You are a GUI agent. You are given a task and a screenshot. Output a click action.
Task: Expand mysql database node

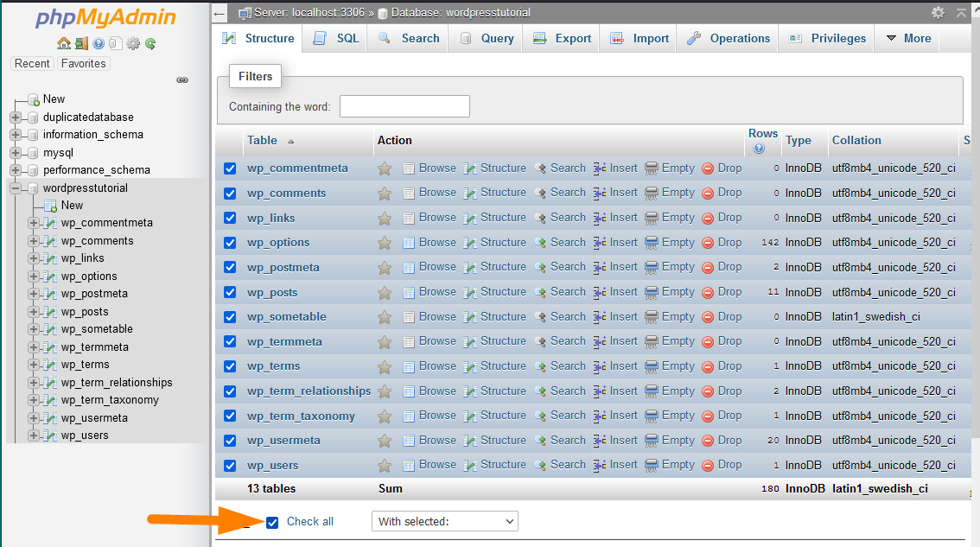tap(16, 153)
